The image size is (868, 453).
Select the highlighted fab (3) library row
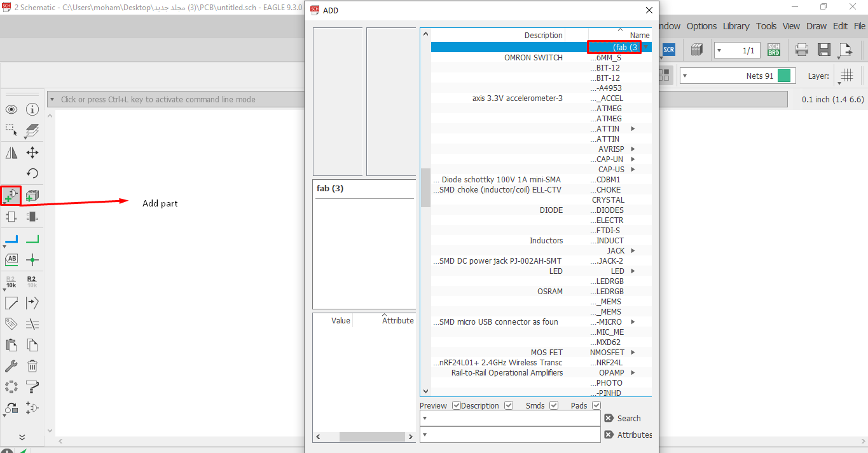(541, 47)
